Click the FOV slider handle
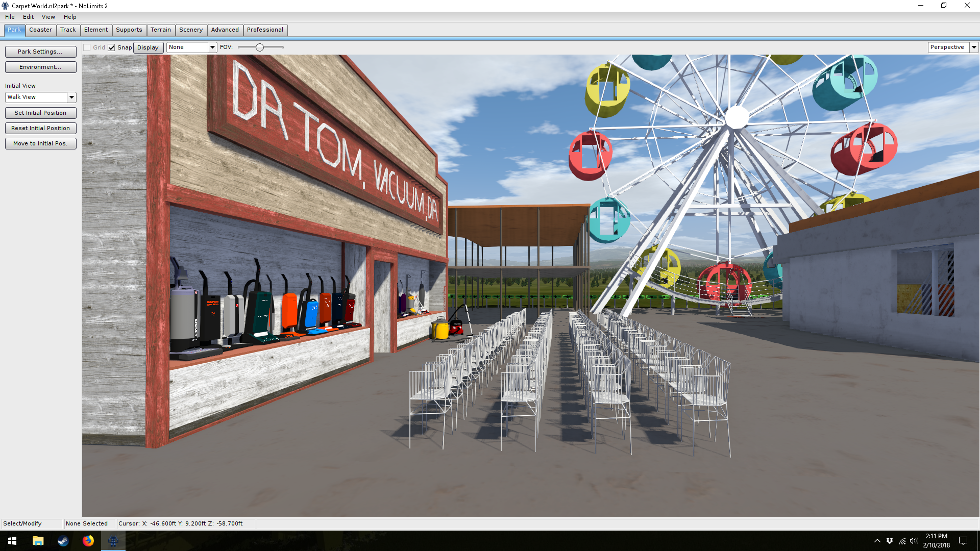 (260, 47)
